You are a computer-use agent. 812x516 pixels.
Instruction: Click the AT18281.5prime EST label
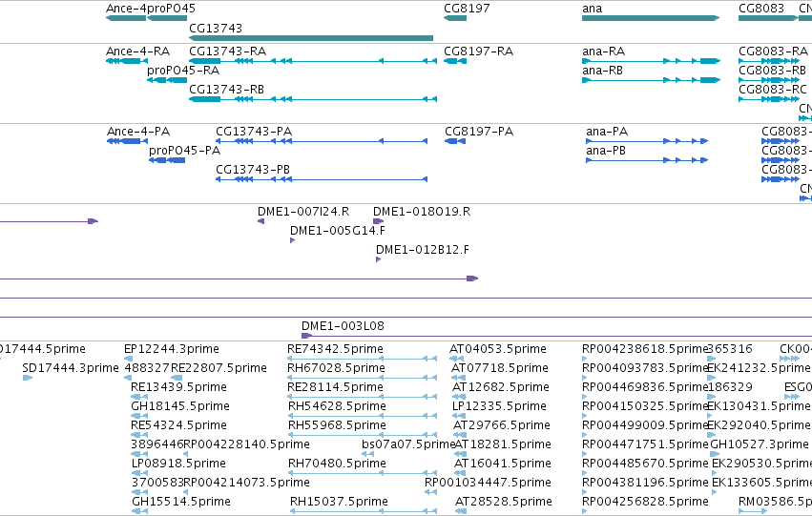(x=502, y=444)
